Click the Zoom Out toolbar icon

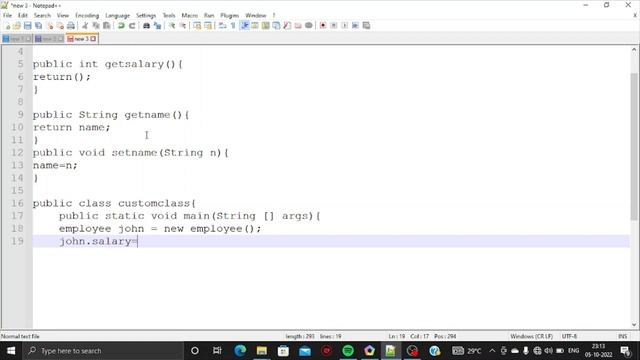(x=182, y=26)
